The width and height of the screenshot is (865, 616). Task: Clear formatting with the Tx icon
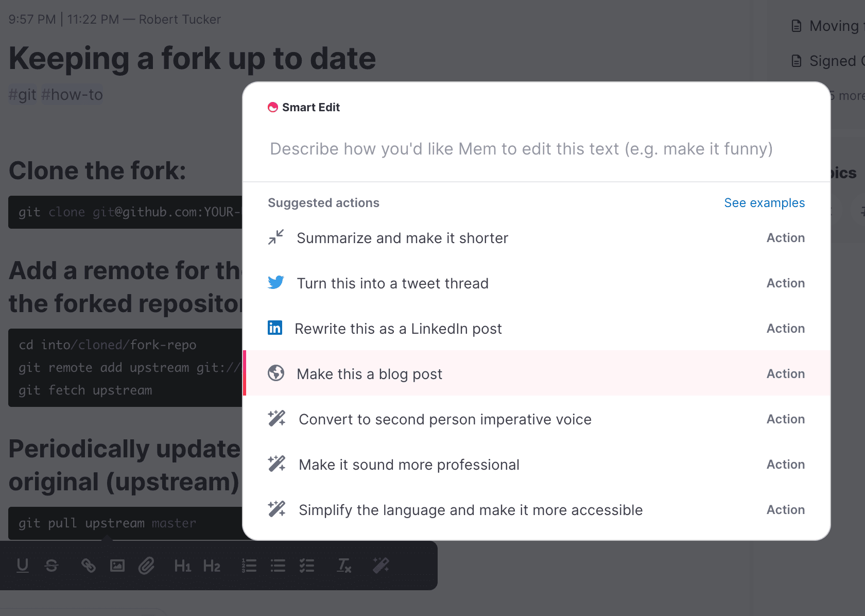click(x=344, y=566)
